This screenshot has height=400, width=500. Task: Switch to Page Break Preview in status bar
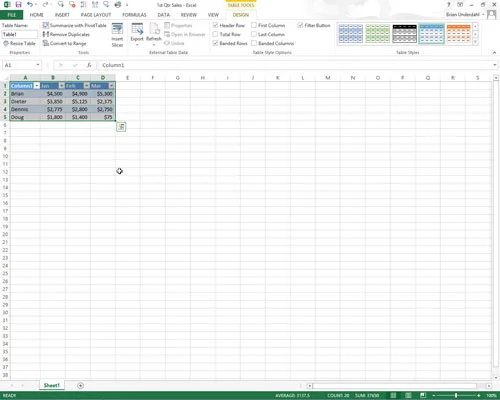(x=423, y=395)
